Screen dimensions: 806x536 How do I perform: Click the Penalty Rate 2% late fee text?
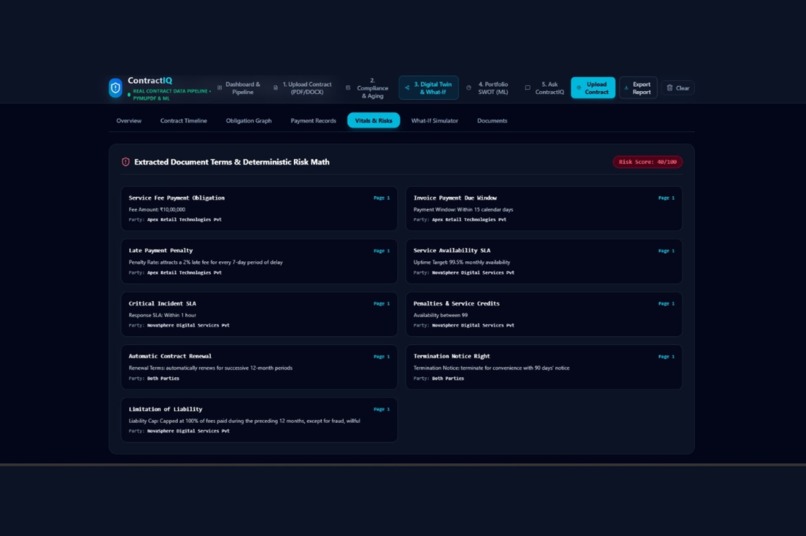pos(206,263)
